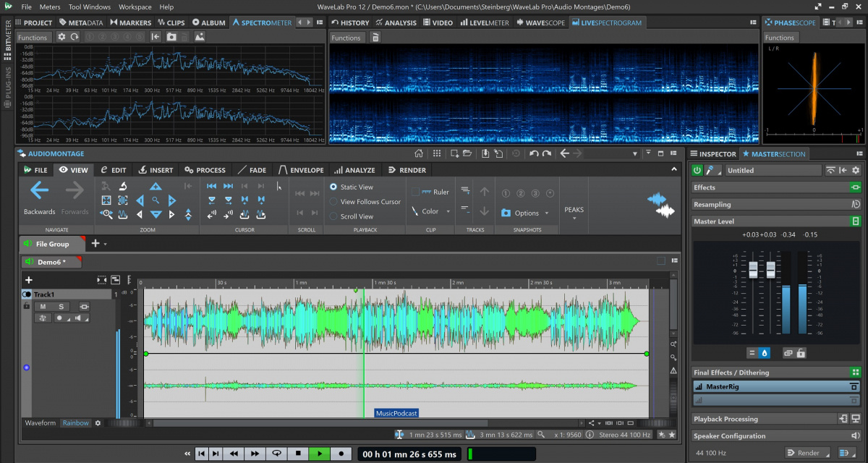This screenshot has width=868, height=463.
Task: Click the scissors edit icon in the toolbar
Action: coord(114,170)
